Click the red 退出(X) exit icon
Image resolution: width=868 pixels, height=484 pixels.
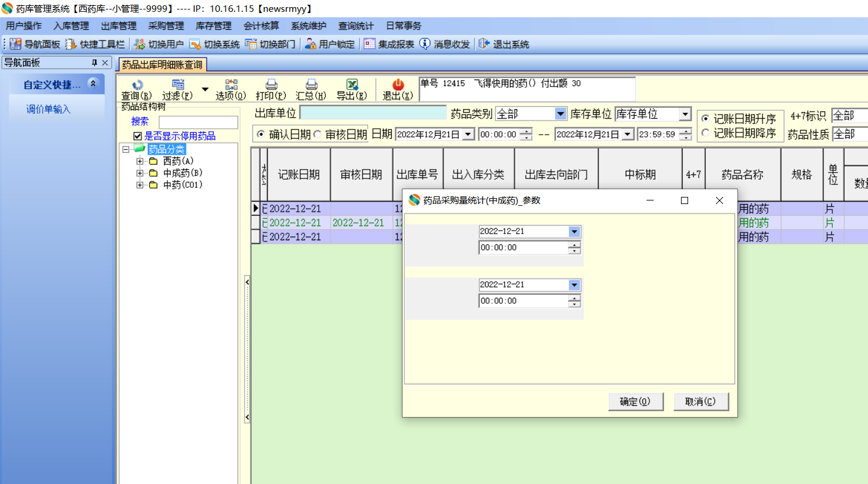[398, 90]
